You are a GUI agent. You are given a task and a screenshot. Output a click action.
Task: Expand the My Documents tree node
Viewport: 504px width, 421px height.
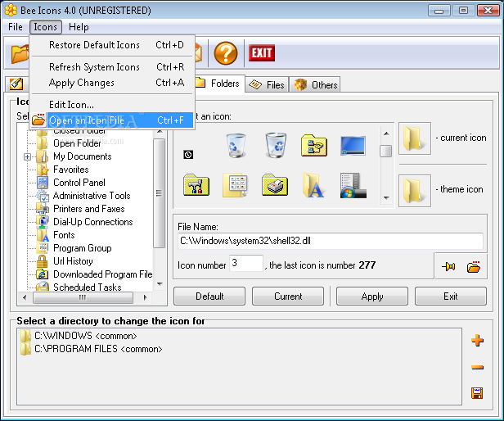point(27,156)
